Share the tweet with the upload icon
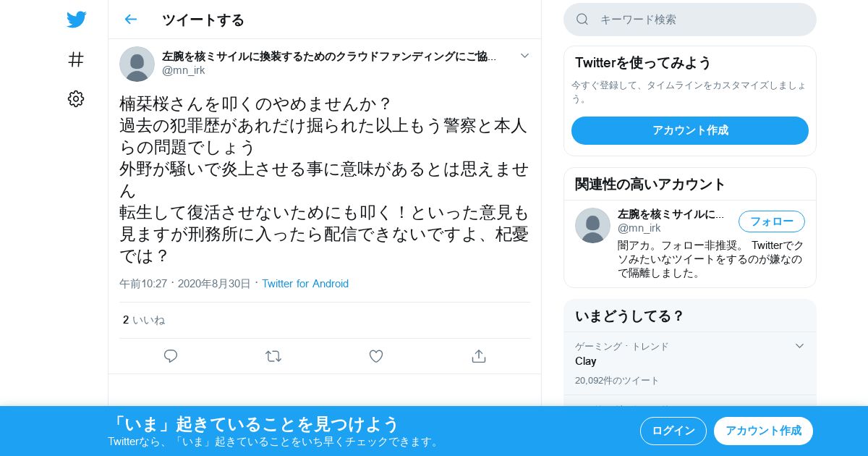 478,356
